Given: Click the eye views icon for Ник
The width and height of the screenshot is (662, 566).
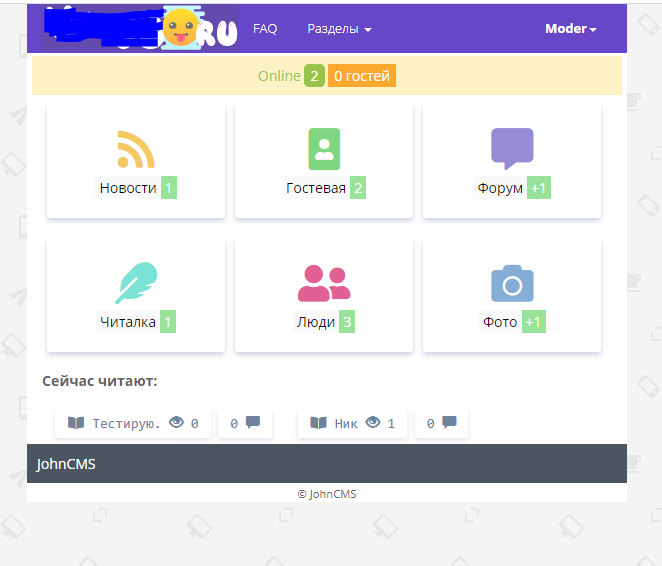Looking at the screenshot, I should (373, 422).
